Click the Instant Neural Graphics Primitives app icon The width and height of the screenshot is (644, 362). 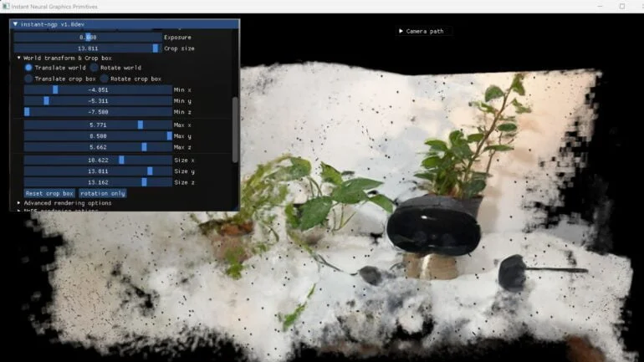coord(5,6)
